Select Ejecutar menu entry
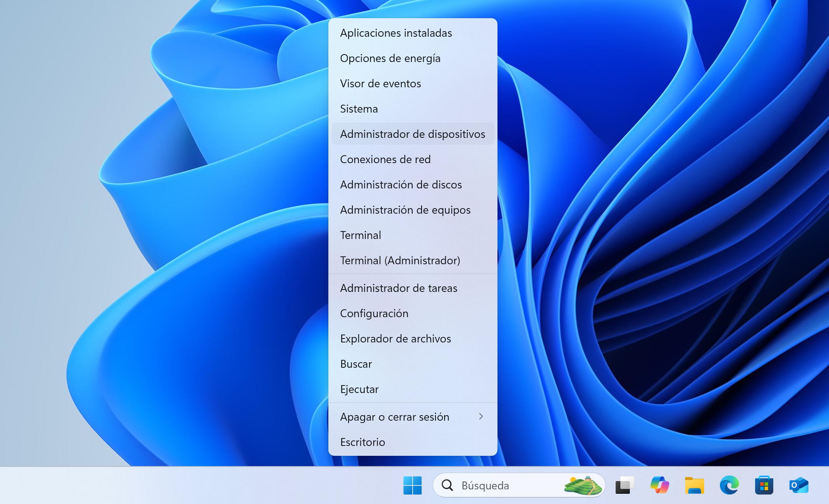This screenshot has width=829, height=504. [x=413, y=389]
